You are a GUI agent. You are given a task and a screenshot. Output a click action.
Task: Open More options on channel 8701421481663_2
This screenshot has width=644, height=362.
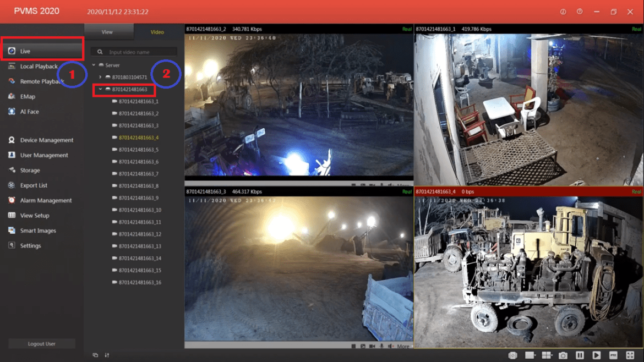403,184
